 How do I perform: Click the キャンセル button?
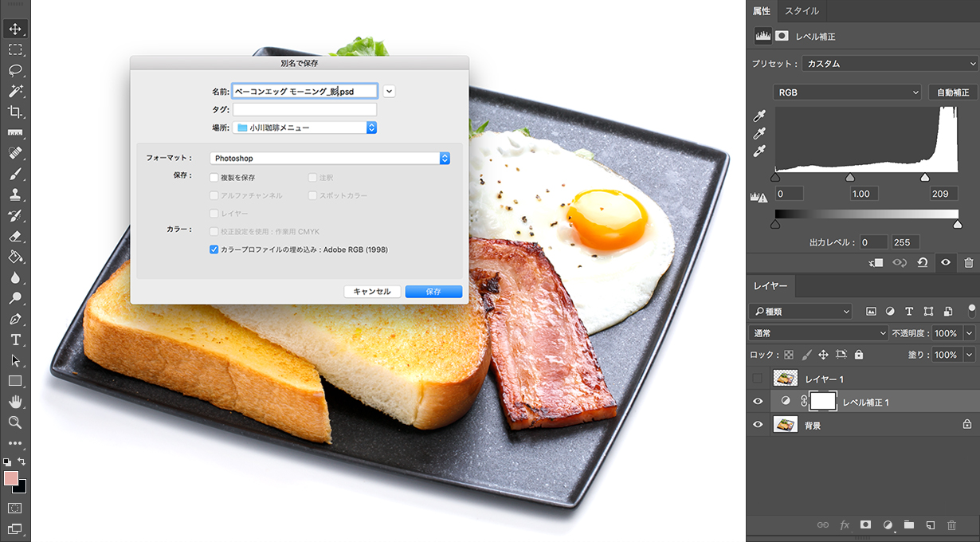point(372,292)
